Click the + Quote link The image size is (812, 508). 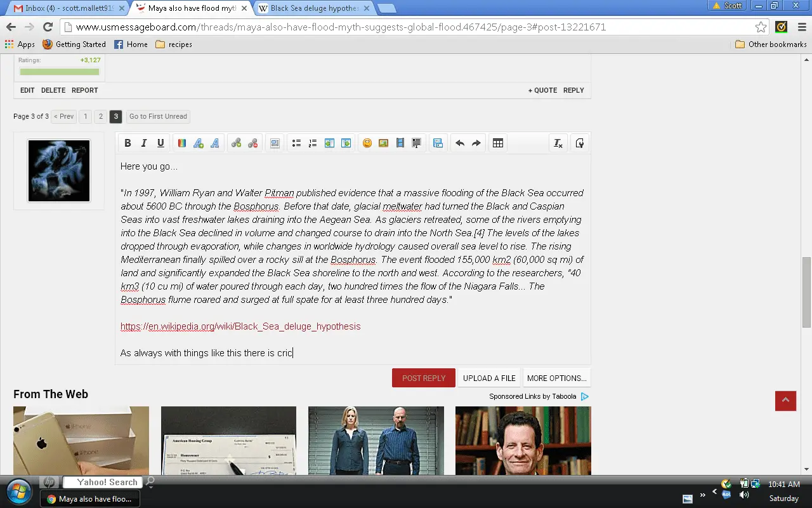[x=542, y=90]
